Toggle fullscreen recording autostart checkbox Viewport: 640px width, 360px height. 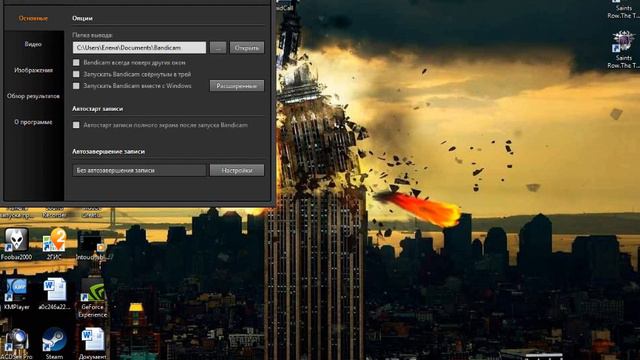(76, 125)
